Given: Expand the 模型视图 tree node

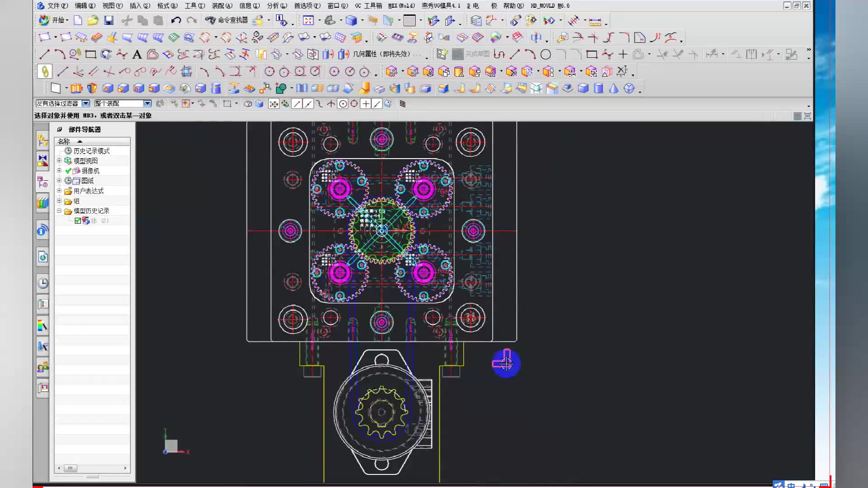Looking at the screenshot, I should point(59,161).
